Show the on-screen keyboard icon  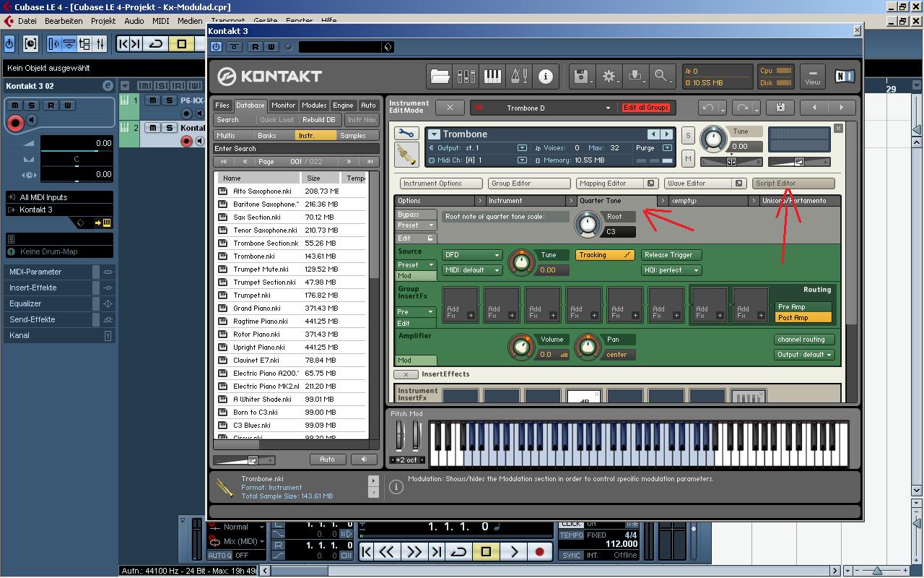click(492, 76)
